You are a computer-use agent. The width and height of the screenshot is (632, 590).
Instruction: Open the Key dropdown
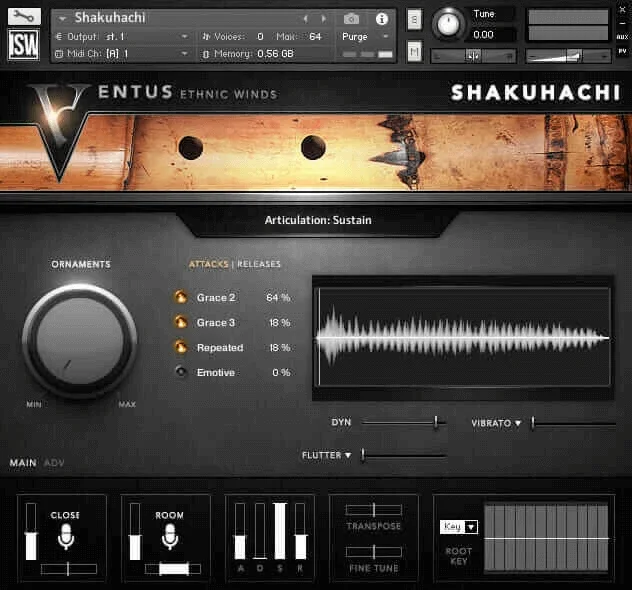click(x=459, y=527)
